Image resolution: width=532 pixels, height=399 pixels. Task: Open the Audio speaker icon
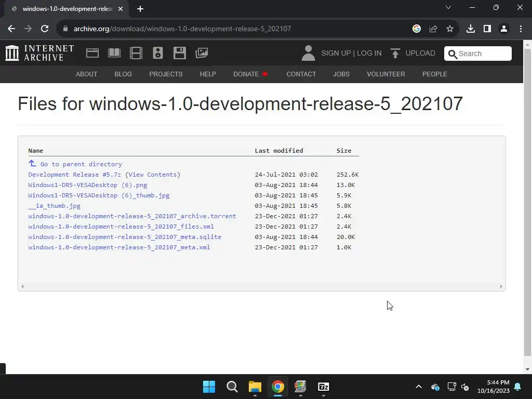point(158,53)
